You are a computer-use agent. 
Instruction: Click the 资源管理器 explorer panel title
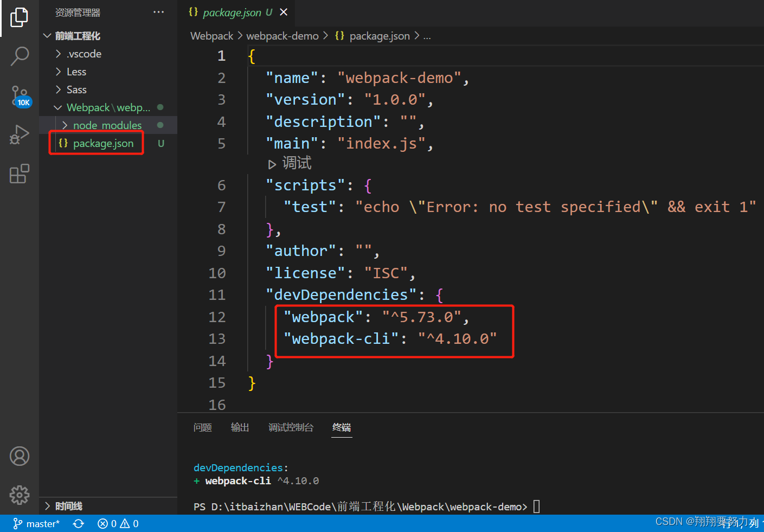click(x=78, y=12)
